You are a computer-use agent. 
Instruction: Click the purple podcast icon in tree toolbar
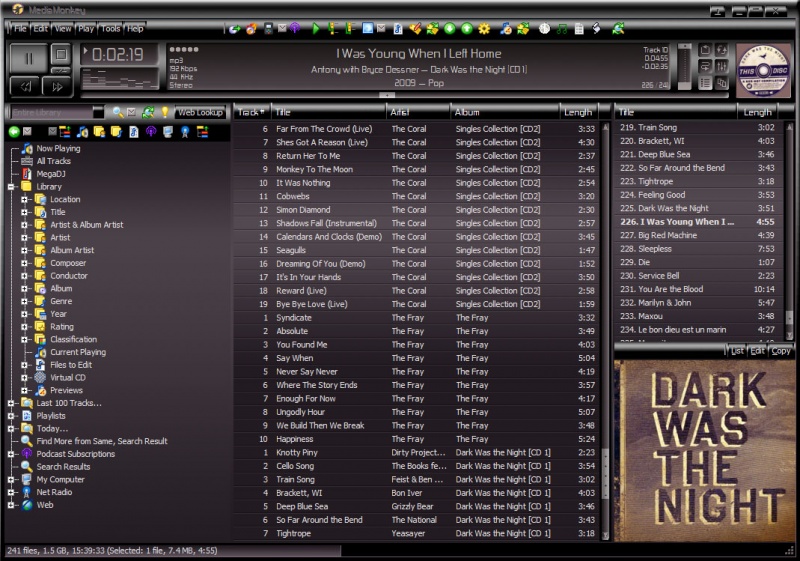coord(151,132)
